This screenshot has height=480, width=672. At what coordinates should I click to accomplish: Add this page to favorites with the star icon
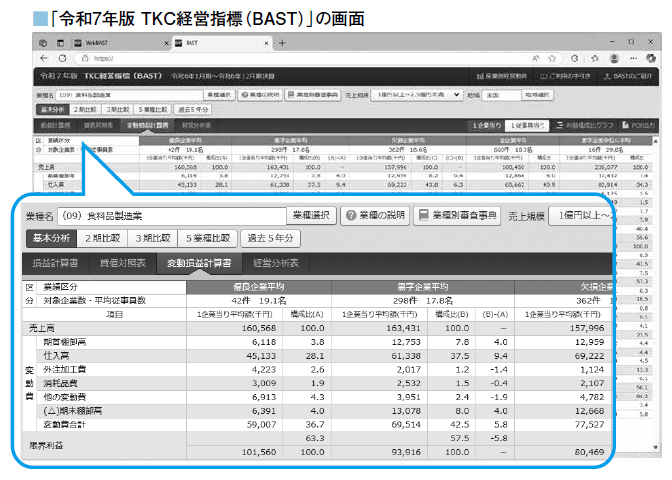[552, 58]
